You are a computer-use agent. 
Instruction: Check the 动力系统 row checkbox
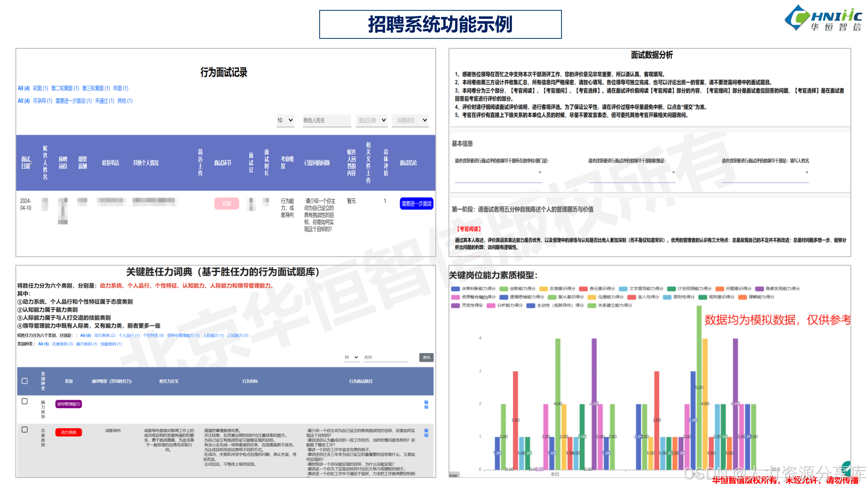[x=25, y=430]
